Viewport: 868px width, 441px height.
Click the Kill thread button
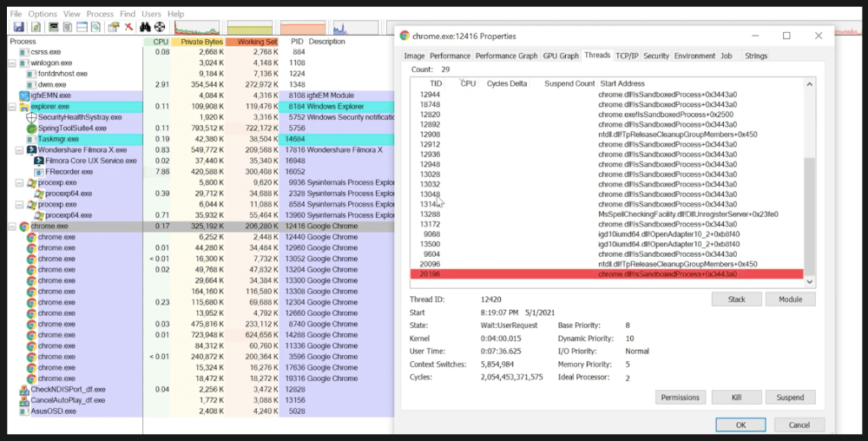[736, 398]
